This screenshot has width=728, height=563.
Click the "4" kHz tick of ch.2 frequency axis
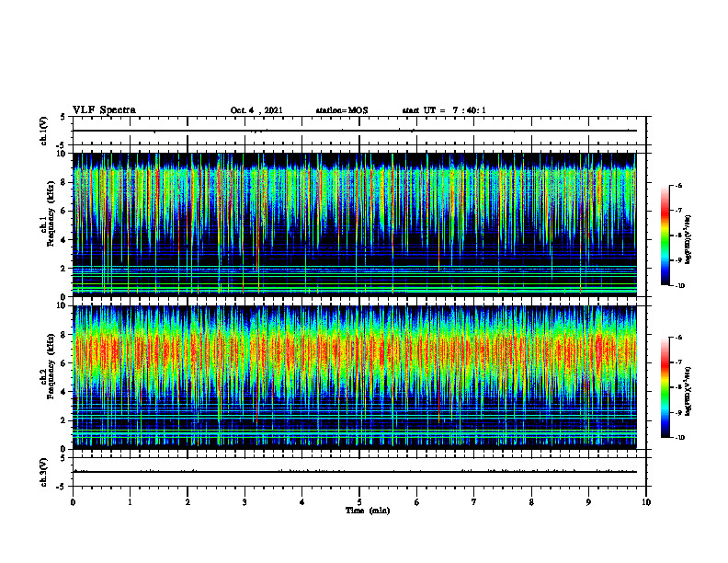64,392
